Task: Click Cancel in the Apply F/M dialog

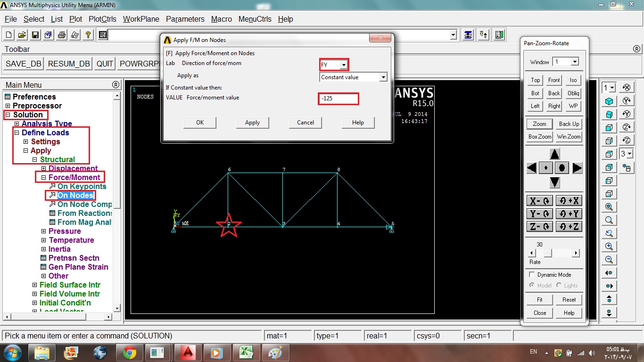Action: (x=305, y=123)
